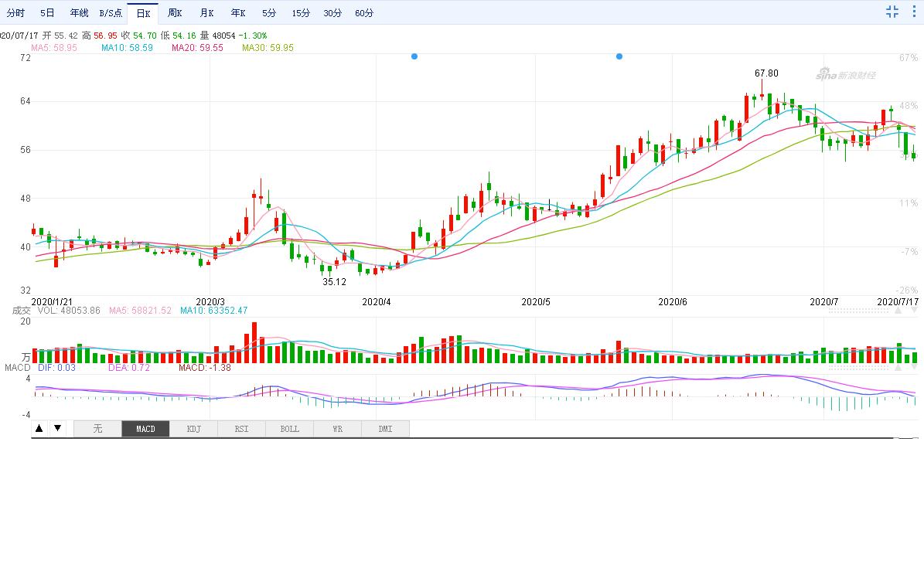Viewport: 924px width, 588px height.
Task: Disable indicators with the 无 button
Action: coord(97,429)
